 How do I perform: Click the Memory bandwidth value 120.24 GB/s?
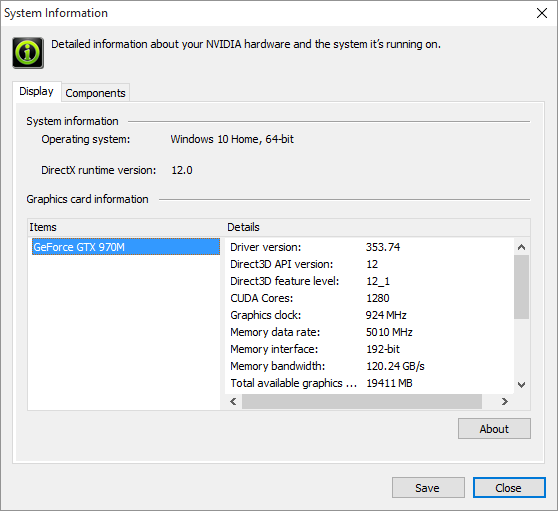coord(395,366)
